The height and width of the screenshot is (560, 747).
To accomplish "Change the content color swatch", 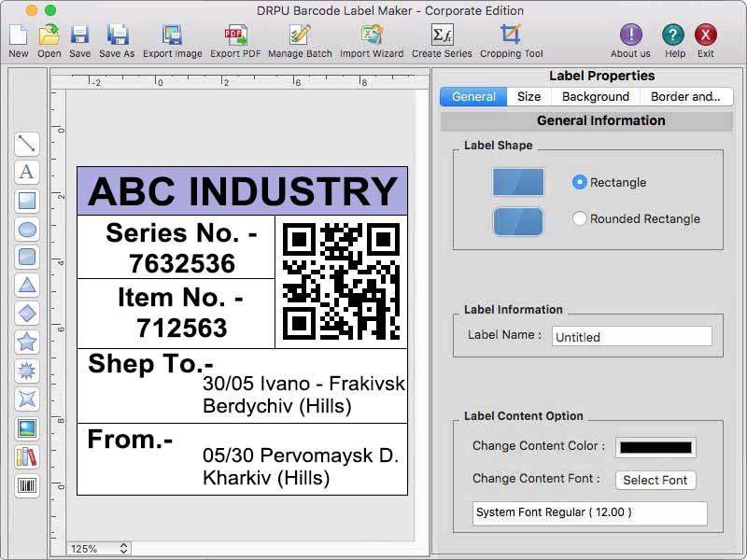I will click(x=655, y=447).
